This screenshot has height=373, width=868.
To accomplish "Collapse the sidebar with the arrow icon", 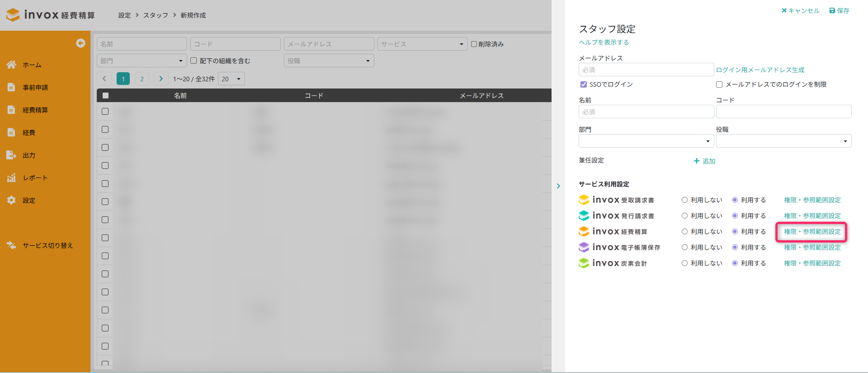I will coord(80,43).
